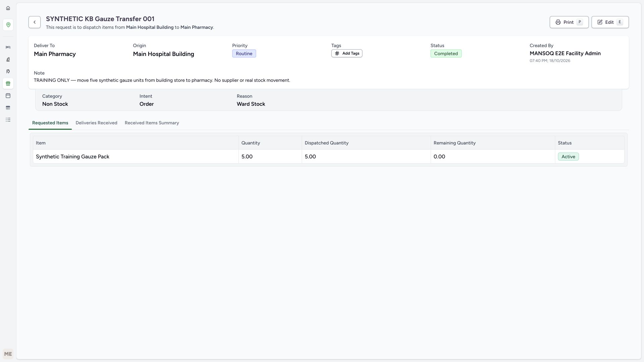
Task: Click the Print button
Action: click(x=569, y=22)
